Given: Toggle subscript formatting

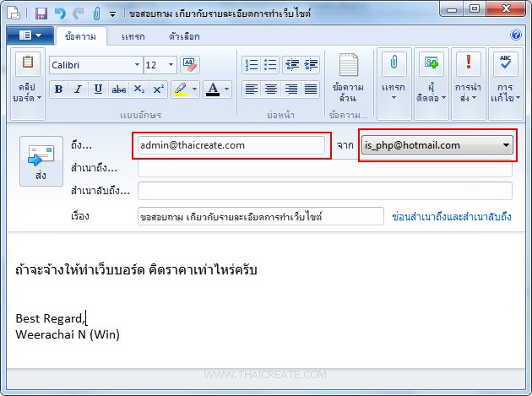Looking at the screenshot, I should (x=138, y=90).
